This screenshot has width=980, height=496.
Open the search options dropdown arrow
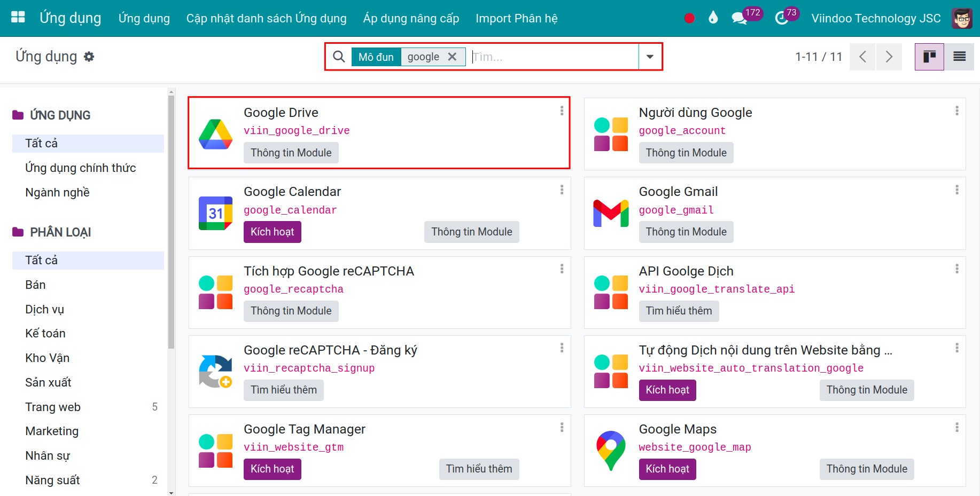tap(650, 57)
